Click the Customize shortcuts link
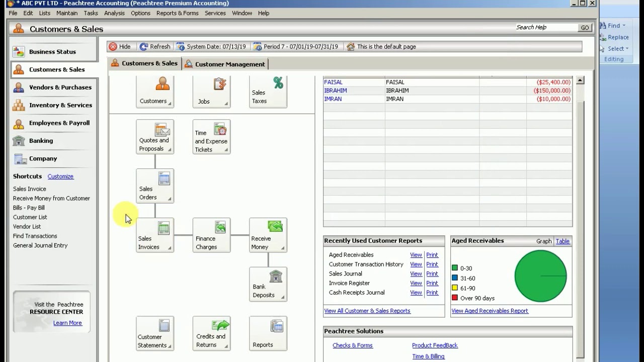The width and height of the screenshot is (644, 362). click(x=60, y=176)
